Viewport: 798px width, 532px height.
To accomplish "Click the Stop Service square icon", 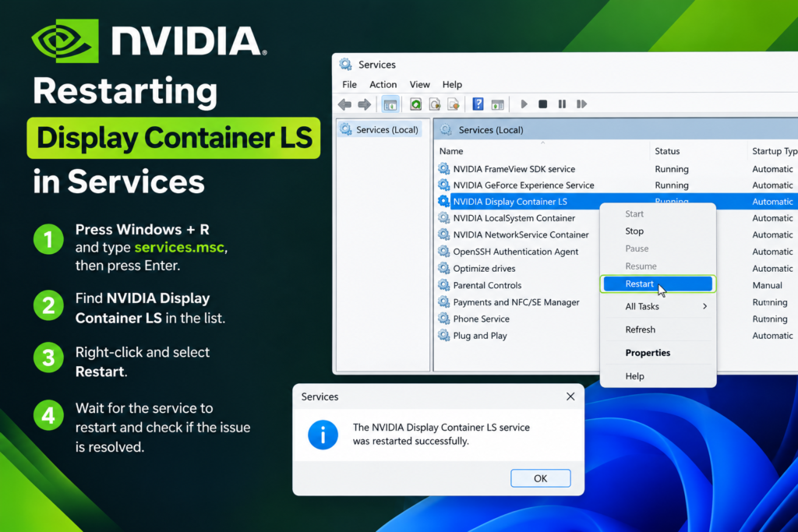I will (543, 104).
